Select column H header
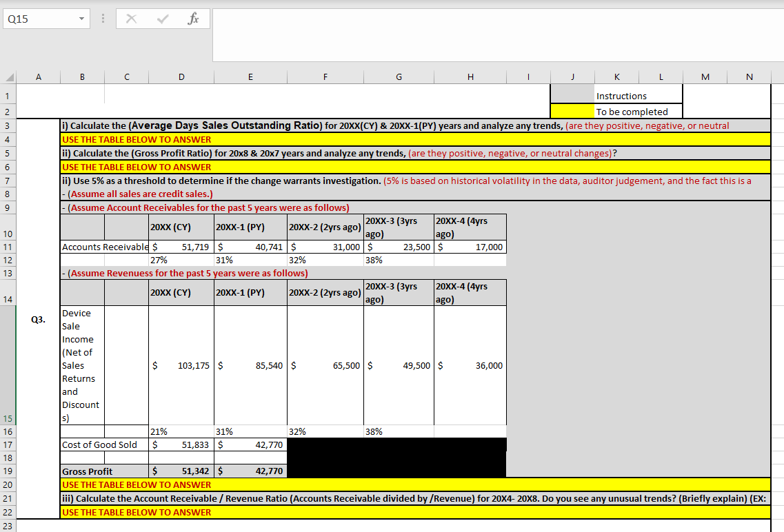Screen dimensions: 784x532 coord(470,77)
